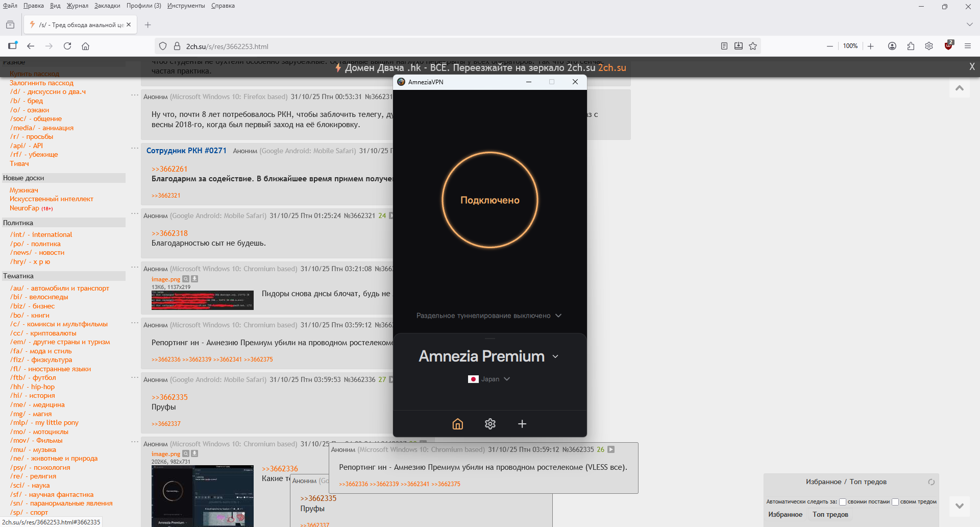Add new connection in AmneziaVPN
Image resolution: width=980 pixels, height=527 pixels.
tap(522, 424)
